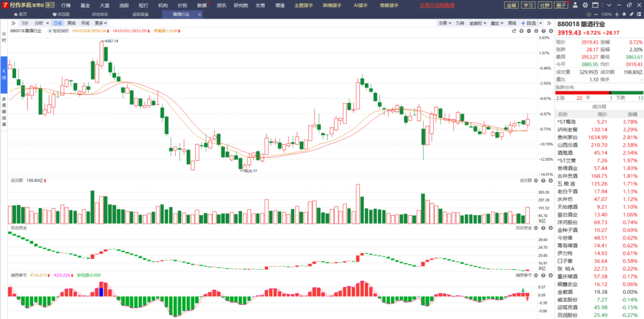Click the zoom-out minus icon beside 100%
Image resolution: width=644 pixels, height=319 pixels.
(596, 14)
